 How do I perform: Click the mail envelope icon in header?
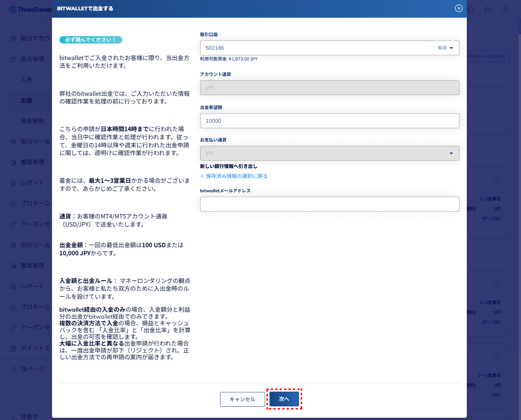(488, 10)
